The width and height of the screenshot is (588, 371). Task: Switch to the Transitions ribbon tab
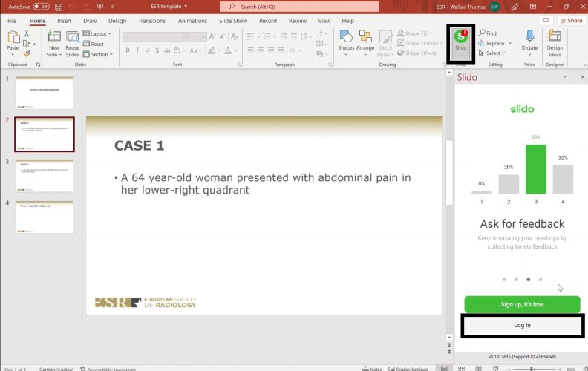pos(152,21)
